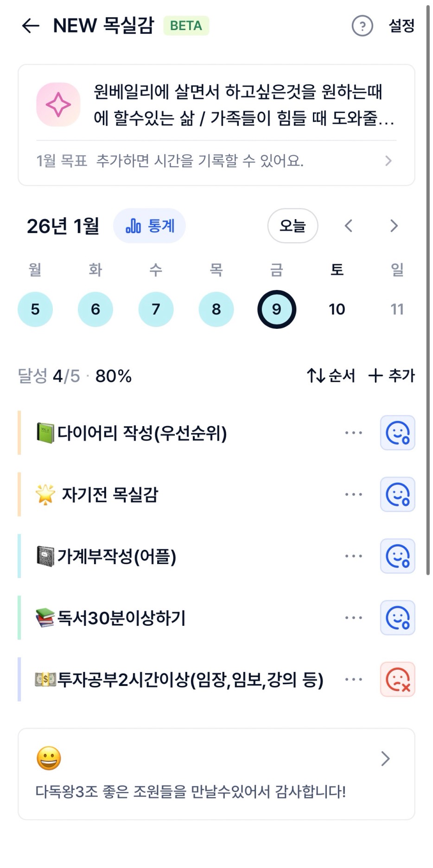The image size is (433, 868).
Task: Open options menu for 가계부작성(어플)
Action: click(x=353, y=556)
